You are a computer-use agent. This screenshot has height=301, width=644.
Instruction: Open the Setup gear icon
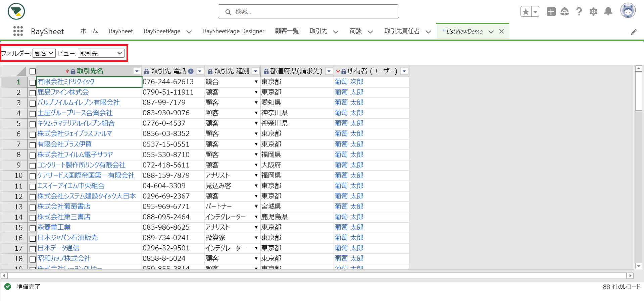(x=593, y=12)
